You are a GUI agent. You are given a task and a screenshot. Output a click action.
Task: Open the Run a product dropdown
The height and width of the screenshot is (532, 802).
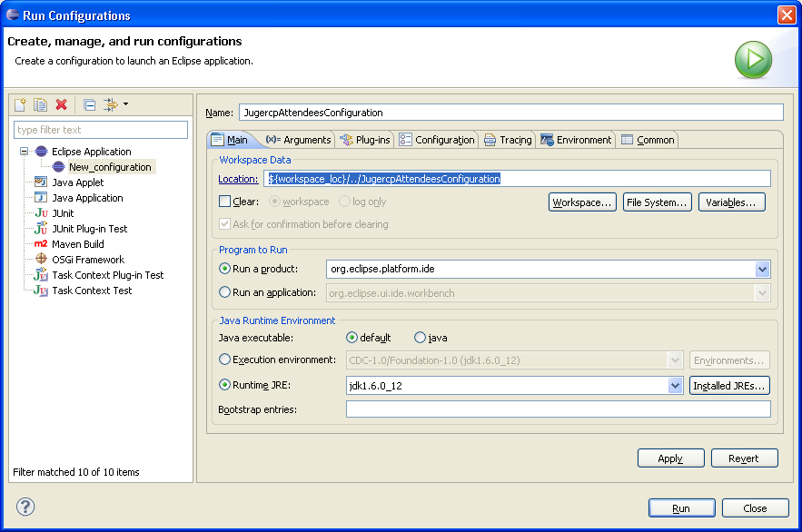pos(762,270)
